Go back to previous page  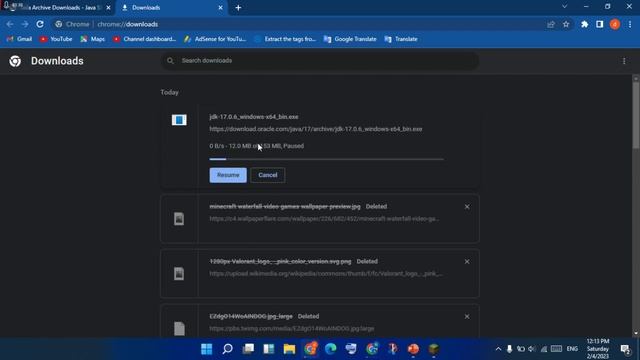pyautogui.click(x=10, y=24)
